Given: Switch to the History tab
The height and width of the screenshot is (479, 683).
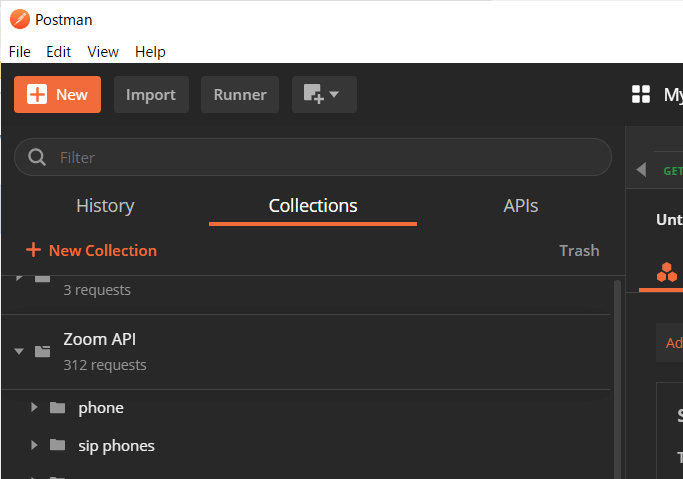Looking at the screenshot, I should [x=105, y=206].
